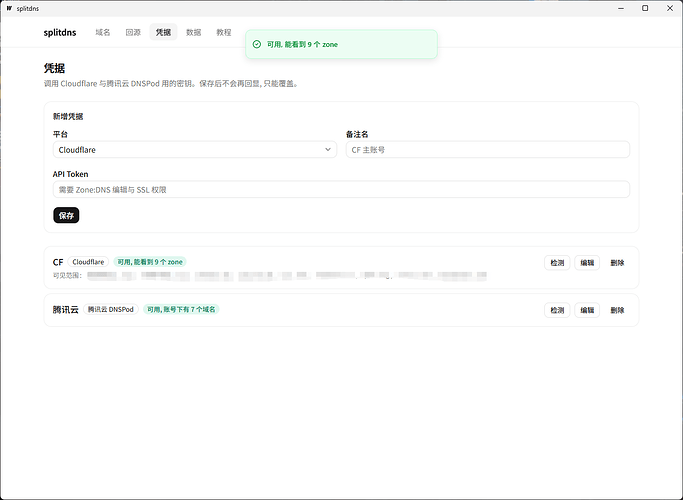
Task: Click 检测 for the CF credential
Action: click(x=557, y=263)
